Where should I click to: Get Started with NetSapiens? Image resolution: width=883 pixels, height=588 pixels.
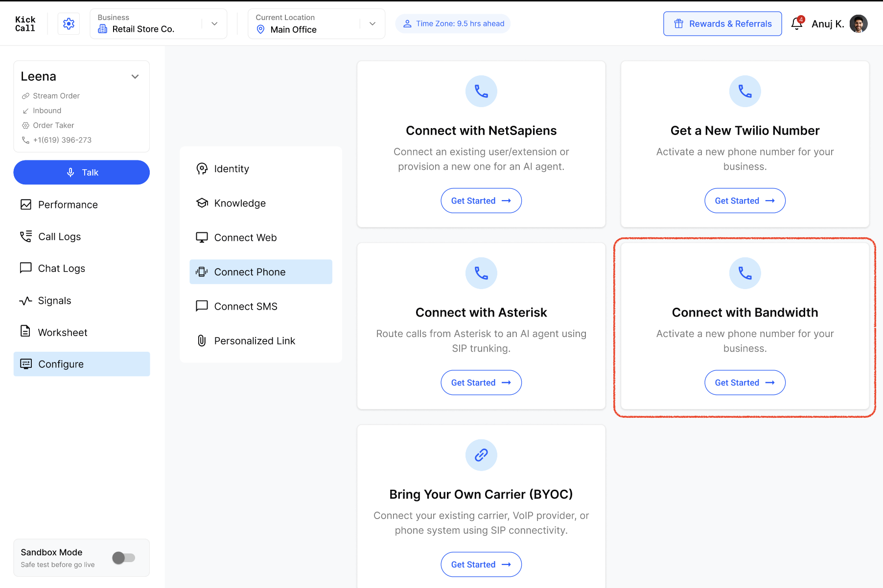point(481,201)
